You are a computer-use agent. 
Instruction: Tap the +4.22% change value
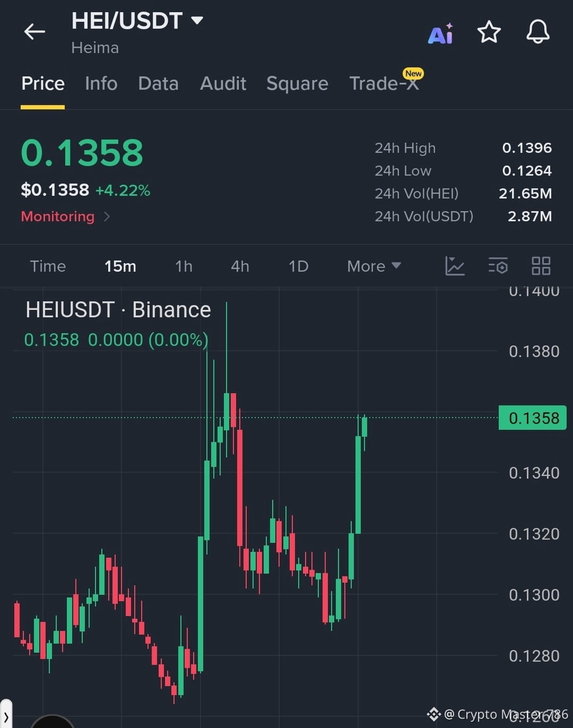123,190
